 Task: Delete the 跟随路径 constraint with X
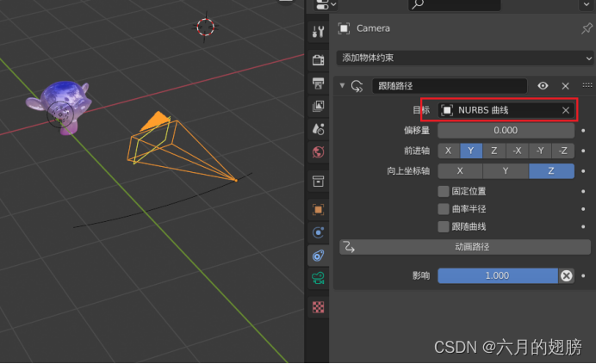tap(565, 86)
